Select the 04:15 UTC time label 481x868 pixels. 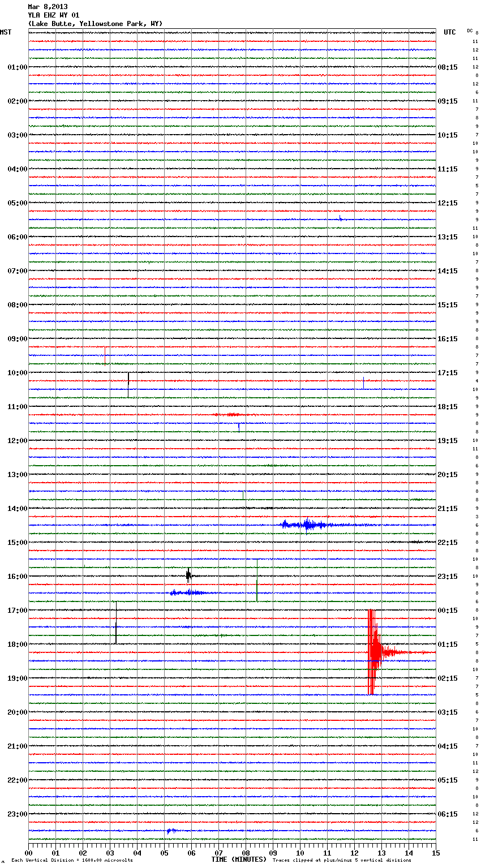click(x=448, y=746)
